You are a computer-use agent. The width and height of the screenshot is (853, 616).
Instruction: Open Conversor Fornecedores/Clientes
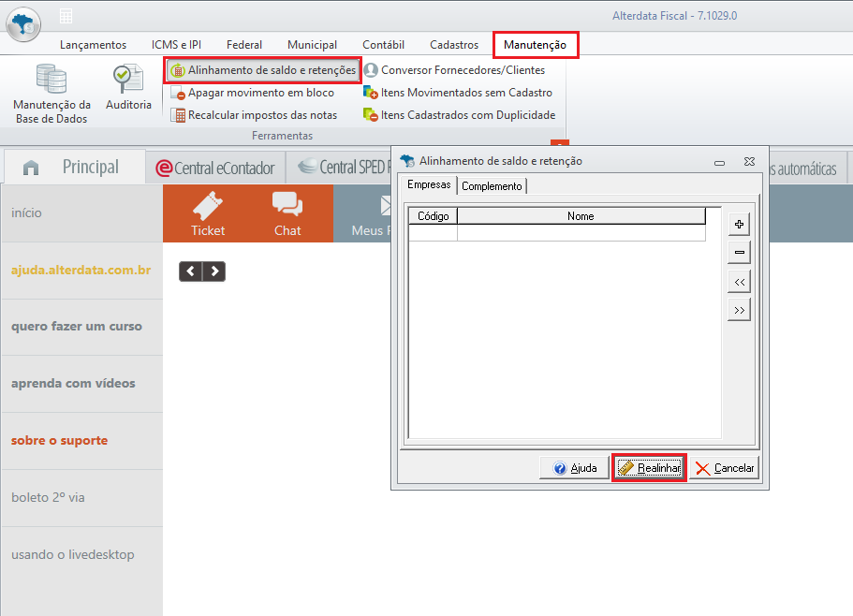[x=454, y=70]
